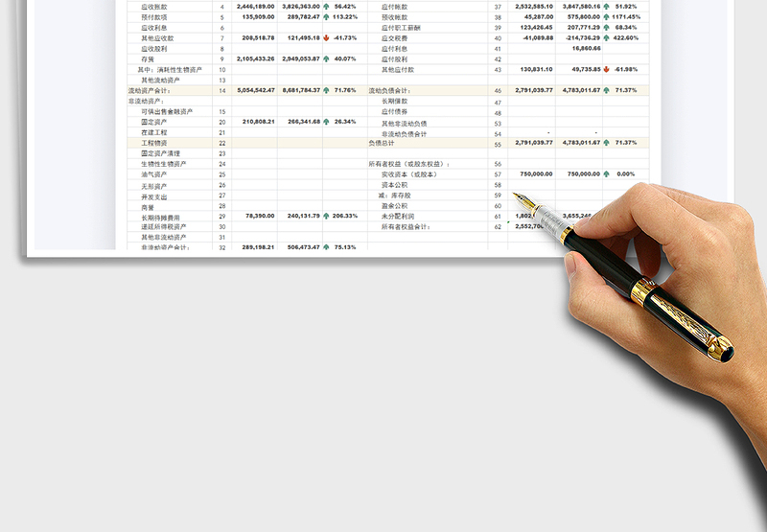Click the green up arrow beside 206.33%

tap(327, 217)
